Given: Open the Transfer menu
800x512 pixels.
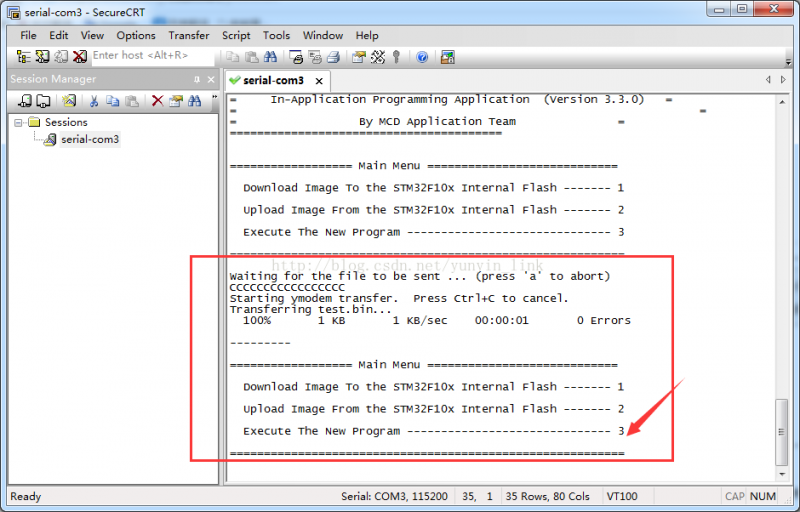Looking at the screenshot, I should point(189,35).
